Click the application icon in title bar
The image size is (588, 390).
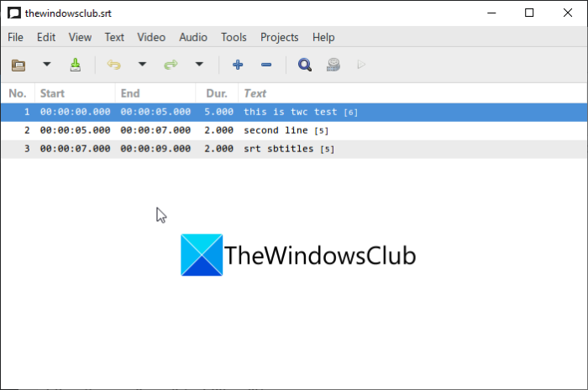[14, 13]
